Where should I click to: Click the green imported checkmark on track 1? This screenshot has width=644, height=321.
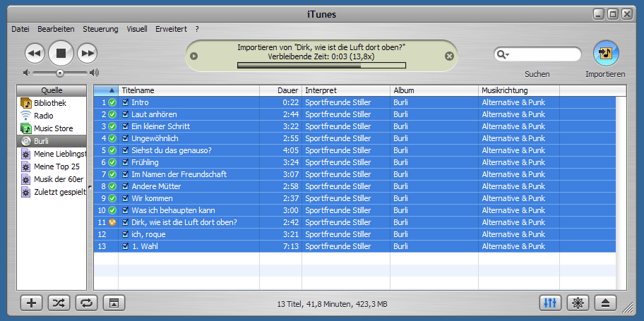[x=112, y=102]
